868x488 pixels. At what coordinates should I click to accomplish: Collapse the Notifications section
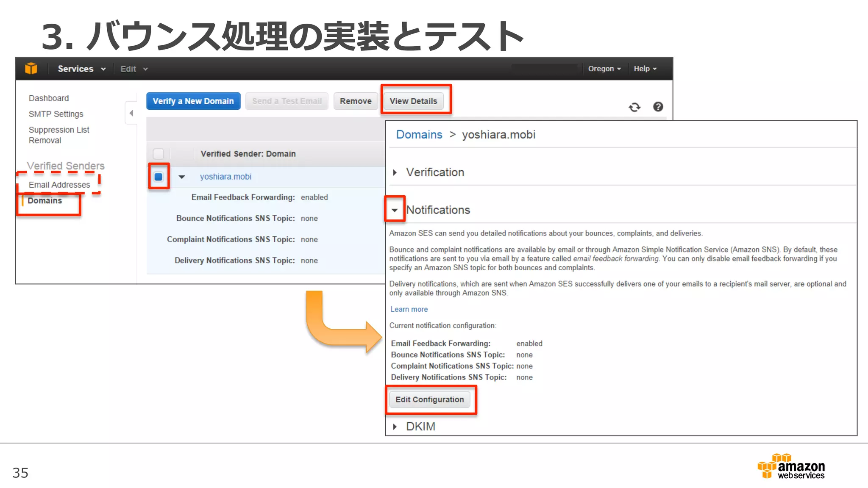[x=395, y=210]
